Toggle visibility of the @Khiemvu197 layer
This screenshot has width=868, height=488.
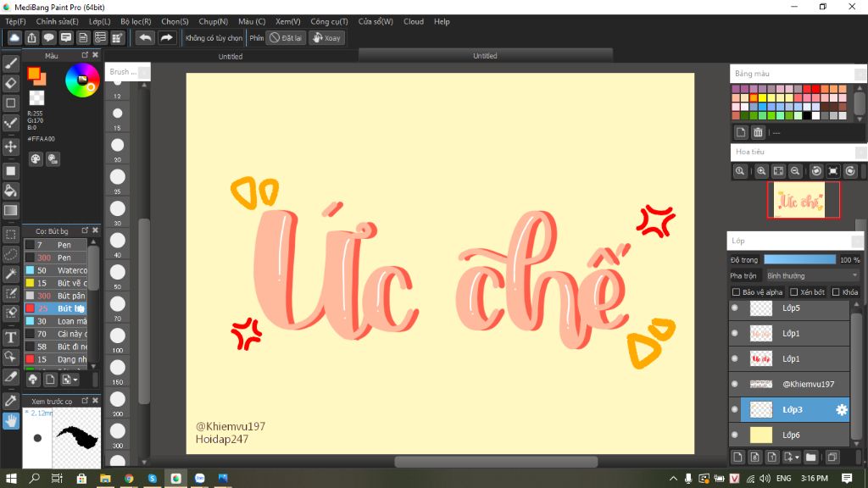[x=735, y=384]
